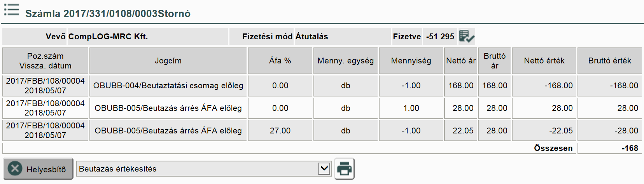Viewport: 644px width, 184px height.
Task: Click the payment checklist icon beside Fizetve
Action: pos(466,36)
